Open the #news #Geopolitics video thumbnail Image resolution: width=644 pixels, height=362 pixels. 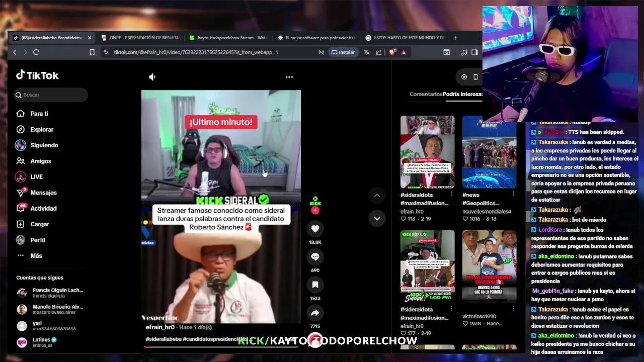click(489, 152)
